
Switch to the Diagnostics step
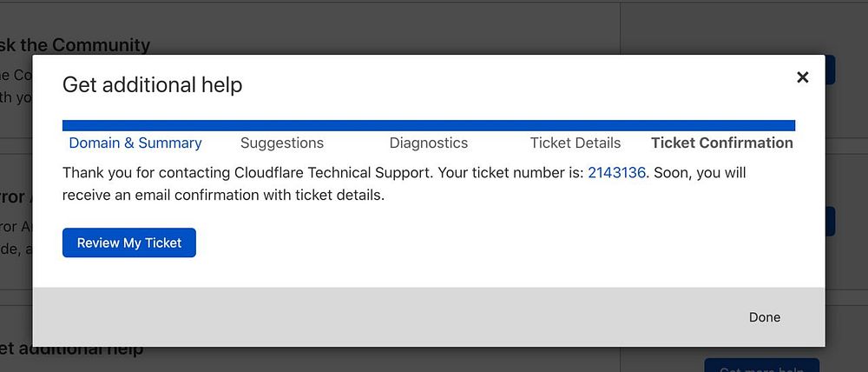point(428,143)
